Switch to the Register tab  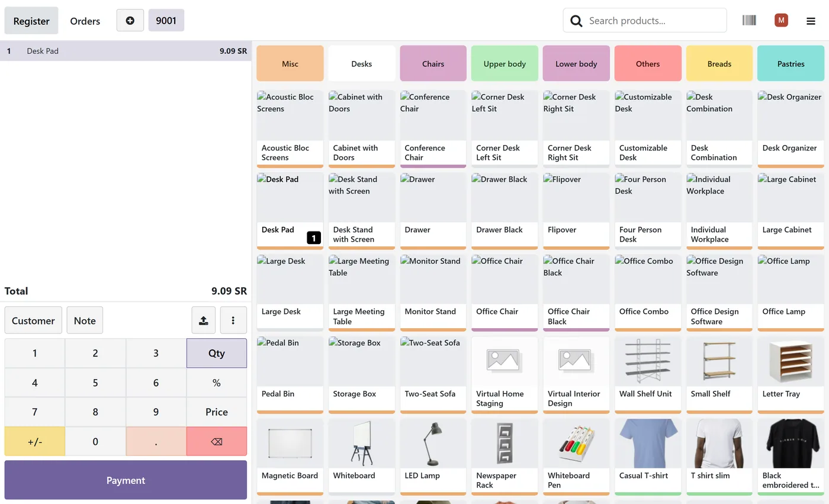coord(31,21)
